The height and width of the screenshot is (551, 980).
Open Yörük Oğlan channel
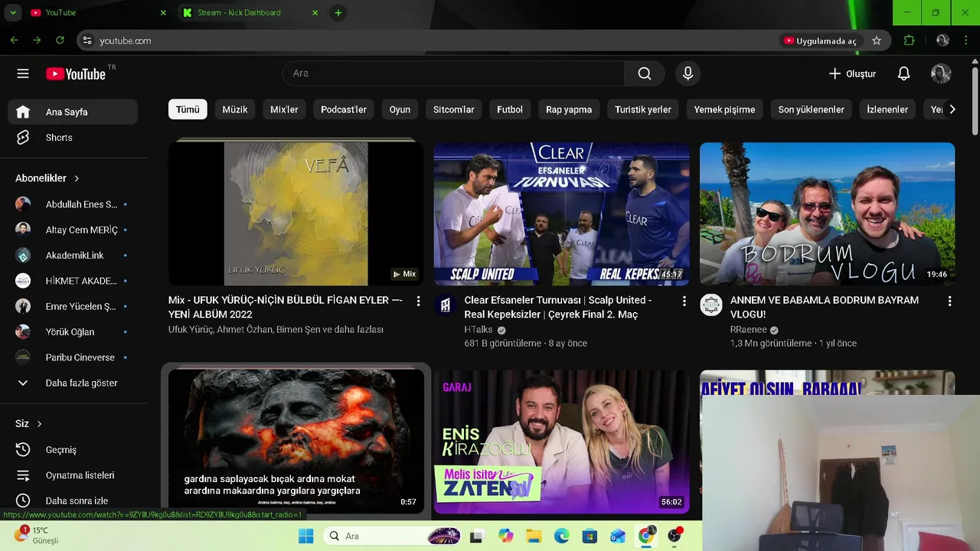73,332
